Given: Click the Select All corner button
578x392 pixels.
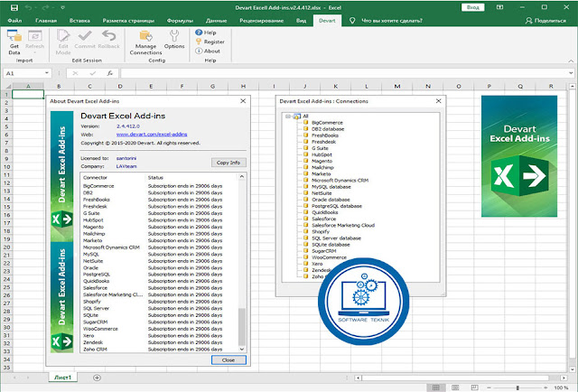Looking at the screenshot, I should [x=6, y=87].
